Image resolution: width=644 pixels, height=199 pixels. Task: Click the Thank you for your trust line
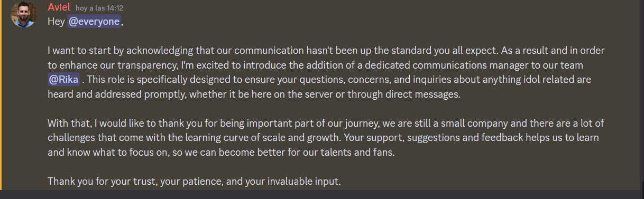pyautogui.click(x=194, y=181)
